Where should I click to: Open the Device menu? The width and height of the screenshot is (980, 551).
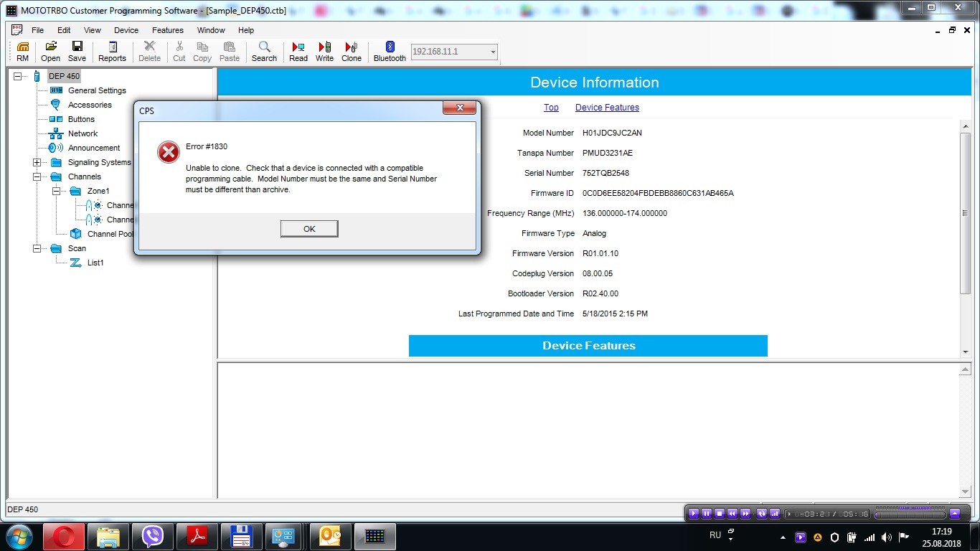click(x=126, y=30)
